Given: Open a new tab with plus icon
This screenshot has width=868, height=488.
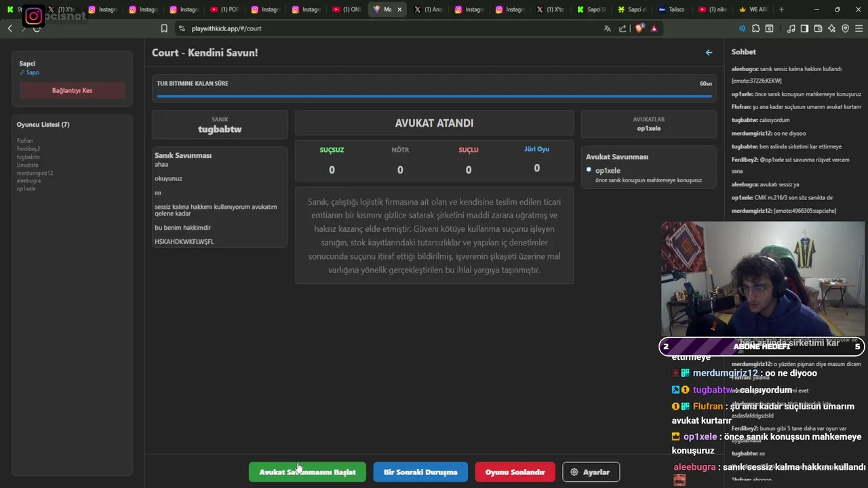Looking at the screenshot, I should tap(781, 9).
